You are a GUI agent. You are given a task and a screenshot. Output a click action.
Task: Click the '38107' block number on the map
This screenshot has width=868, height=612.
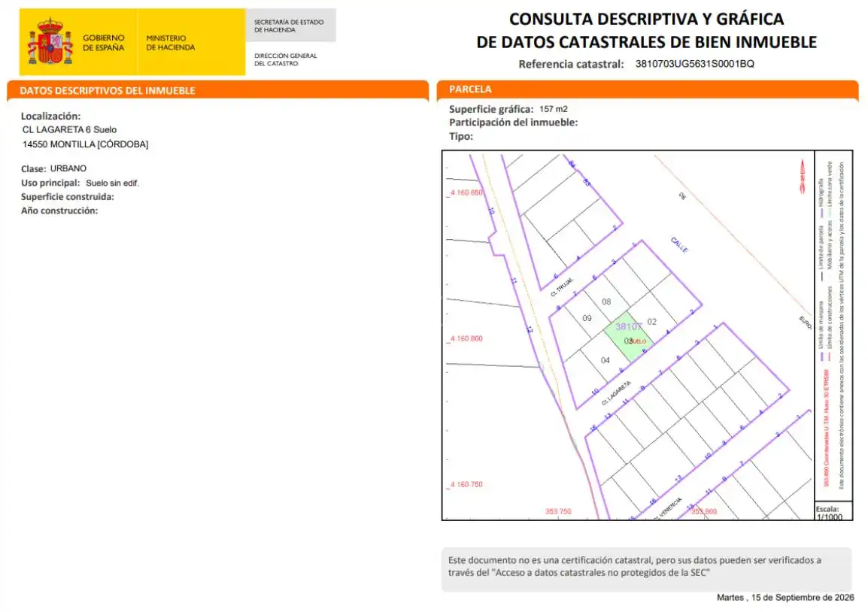point(628,326)
